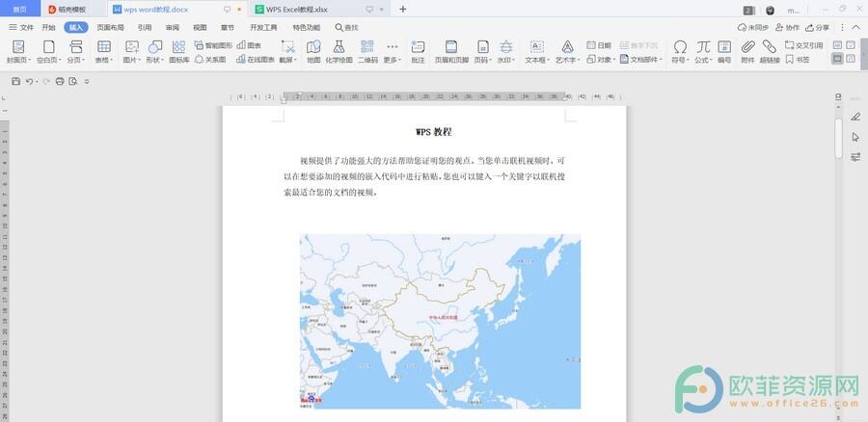Undo the last action

pos(29,81)
